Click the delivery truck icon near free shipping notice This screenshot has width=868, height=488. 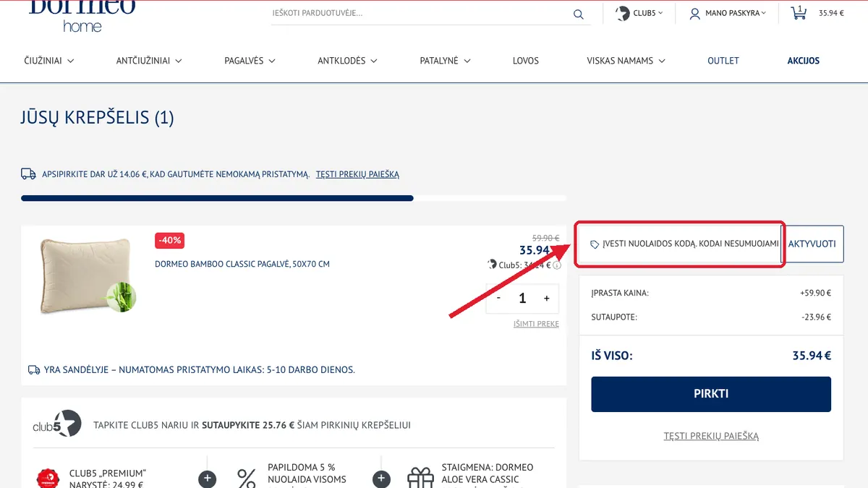pos(28,174)
